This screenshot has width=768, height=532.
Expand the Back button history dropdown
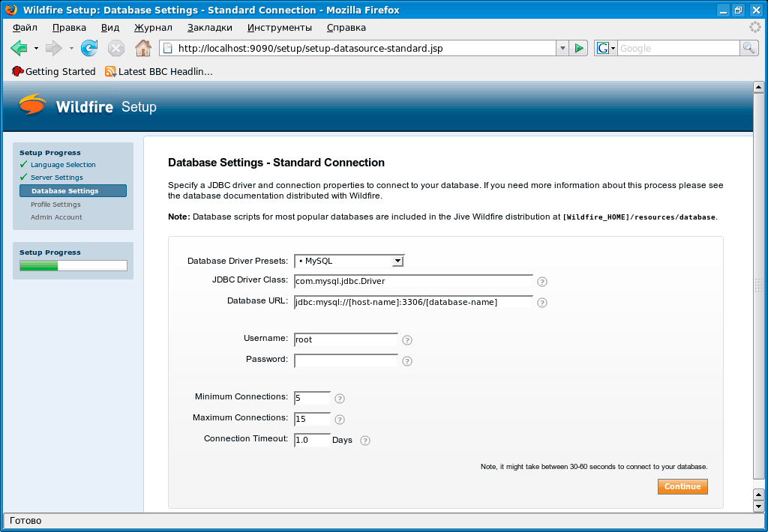pyautogui.click(x=36, y=49)
